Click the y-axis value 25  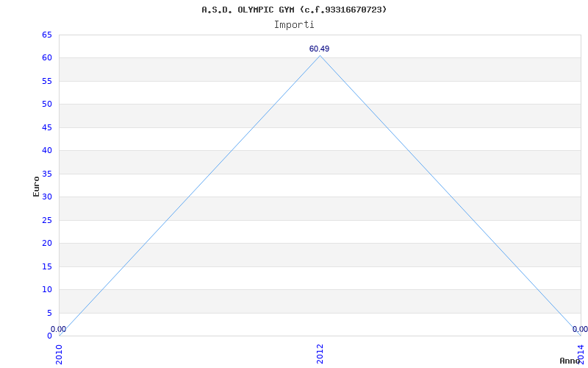click(47, 220)
